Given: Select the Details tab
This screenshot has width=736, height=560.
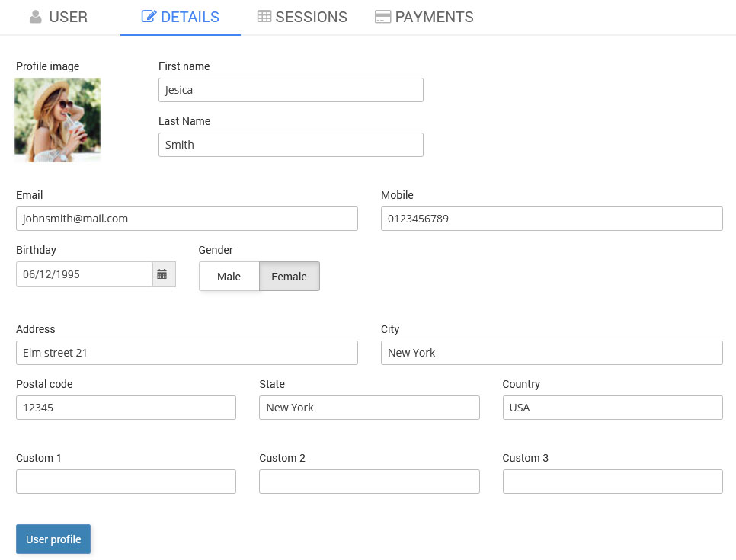Looking at the screenshot, I should [x=181, y=17].
